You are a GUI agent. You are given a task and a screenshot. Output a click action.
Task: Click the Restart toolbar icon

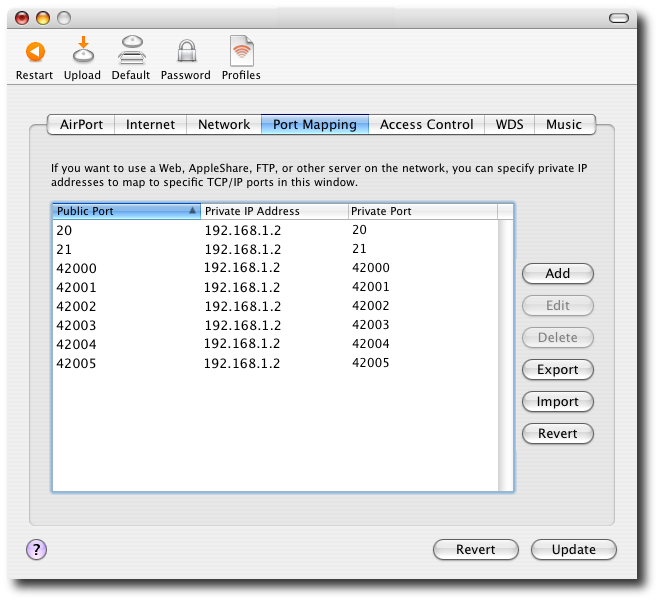(x=35, y=52)
